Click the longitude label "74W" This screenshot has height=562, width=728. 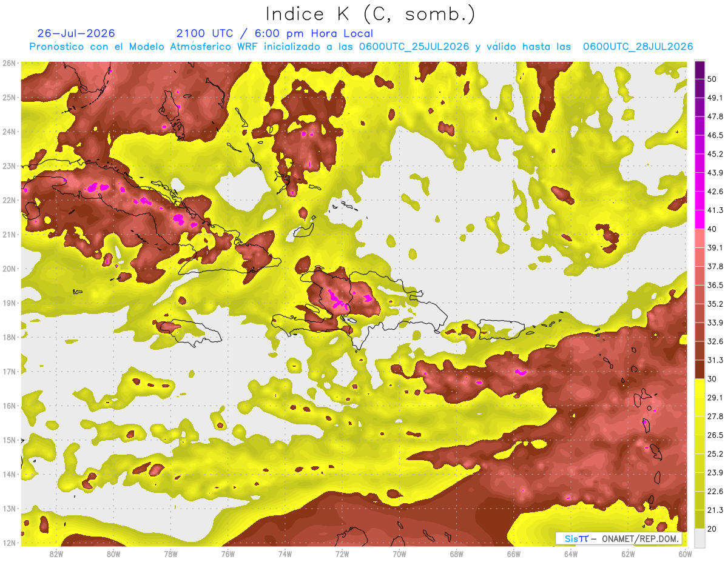pos(285,554)
